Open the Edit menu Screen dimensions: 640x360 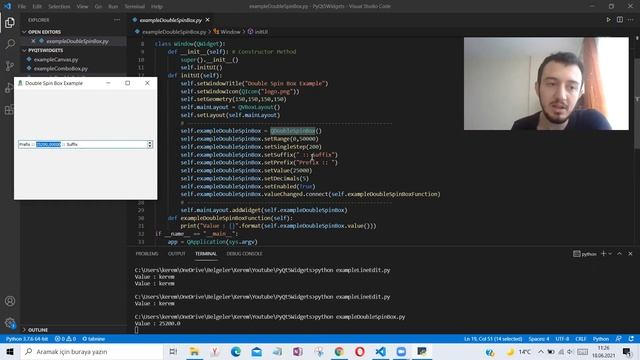click(x=37, y=7)
